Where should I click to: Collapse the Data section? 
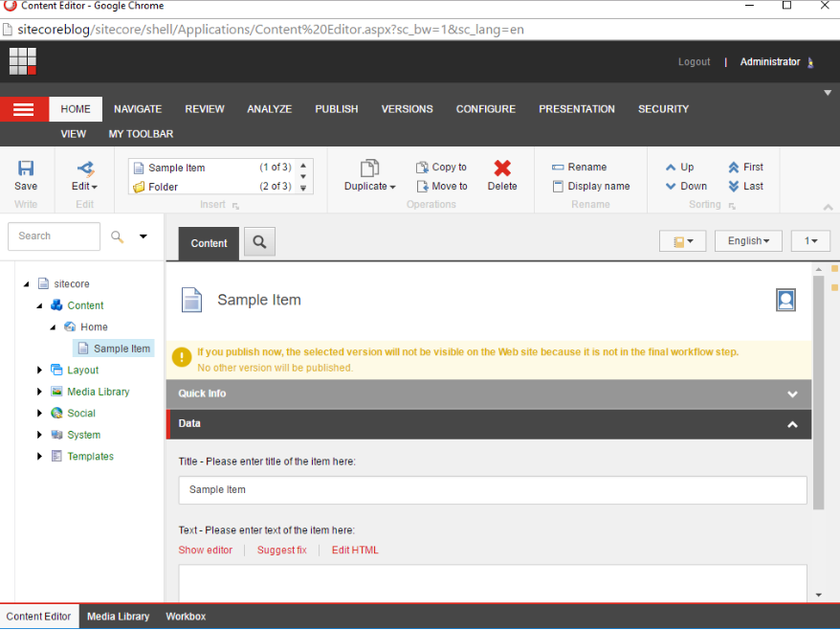pos(489,424)
